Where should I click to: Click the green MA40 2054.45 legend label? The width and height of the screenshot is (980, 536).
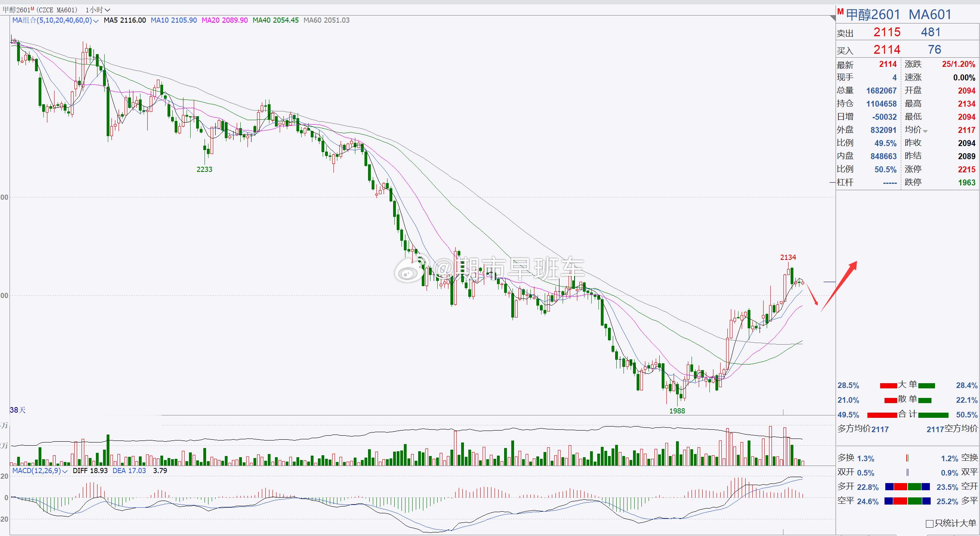pyautogui.click(x=275, y=20)
